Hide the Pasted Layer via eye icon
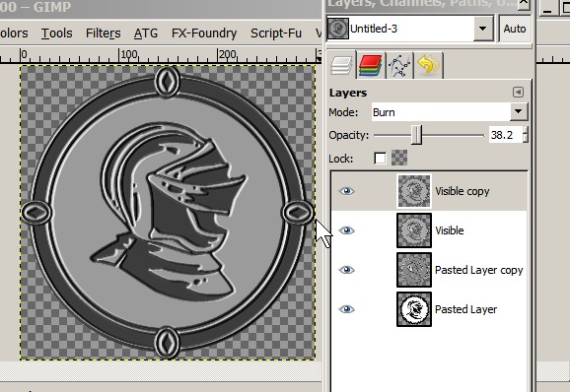 [x=346, y=309]
